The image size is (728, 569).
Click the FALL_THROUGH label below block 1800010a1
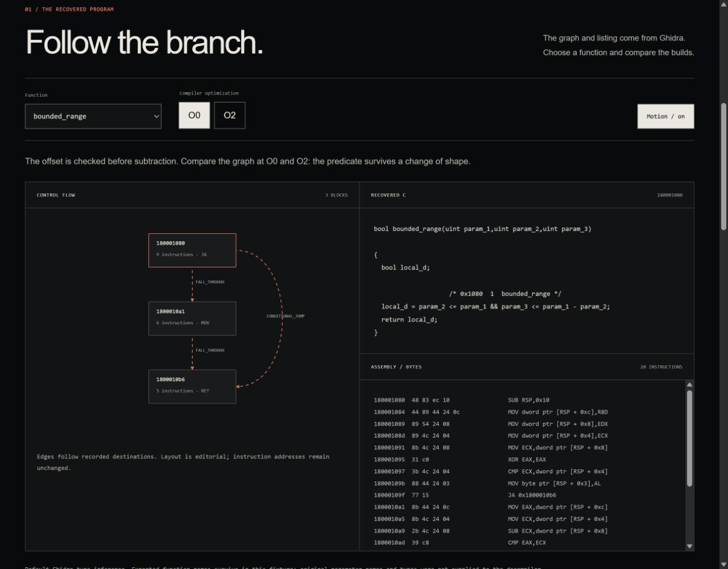pos(210,350)
